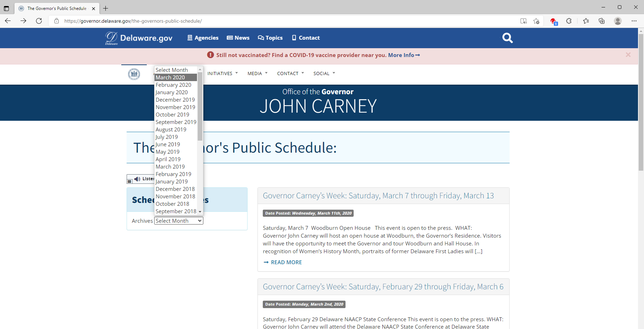This screenshot has height=329, width=644.
Task: Select April 2019 in the month list
Action: (176, 159)
